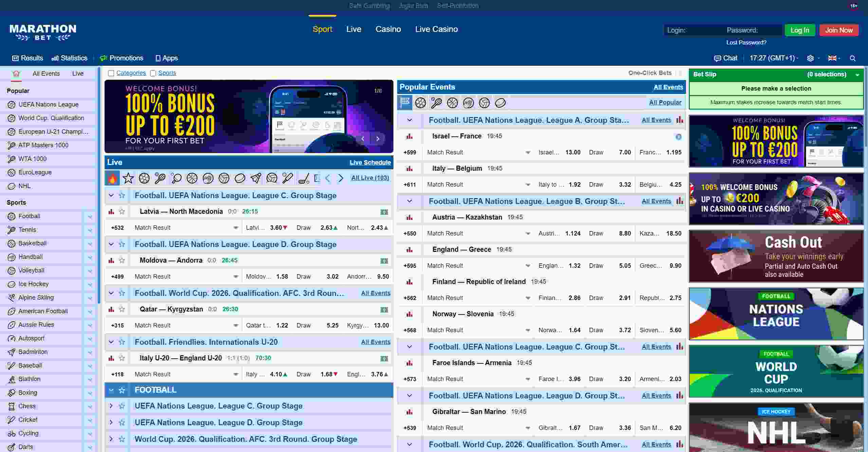This screenshot has width=868, height=452.
Task: Collapse live League D Group Stage section
Action: tap(111, 244)
